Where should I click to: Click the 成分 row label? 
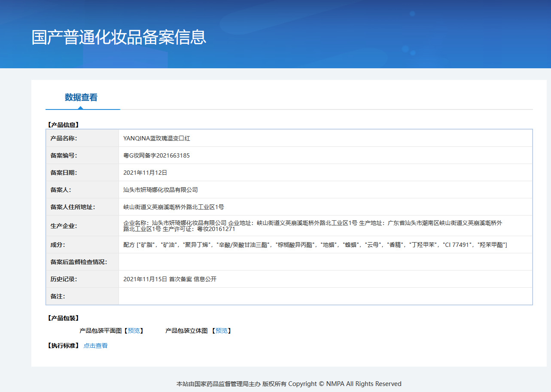tap(58, 245)
